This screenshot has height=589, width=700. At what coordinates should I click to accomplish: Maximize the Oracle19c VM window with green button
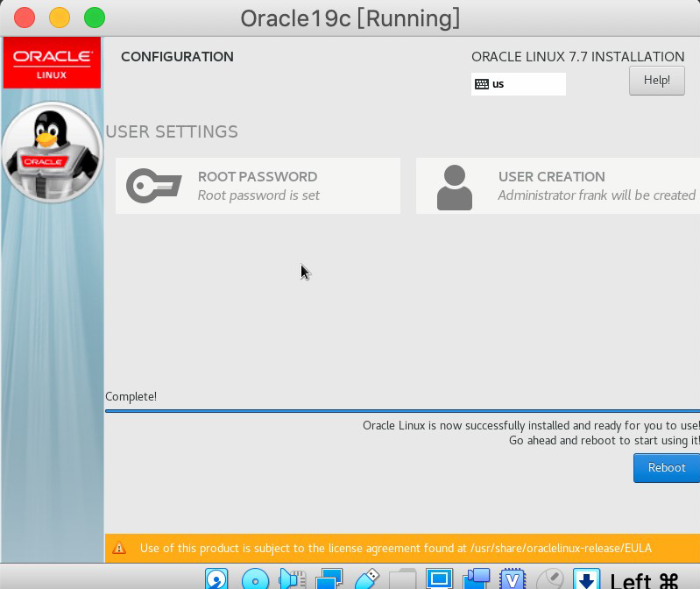[95, 18]
